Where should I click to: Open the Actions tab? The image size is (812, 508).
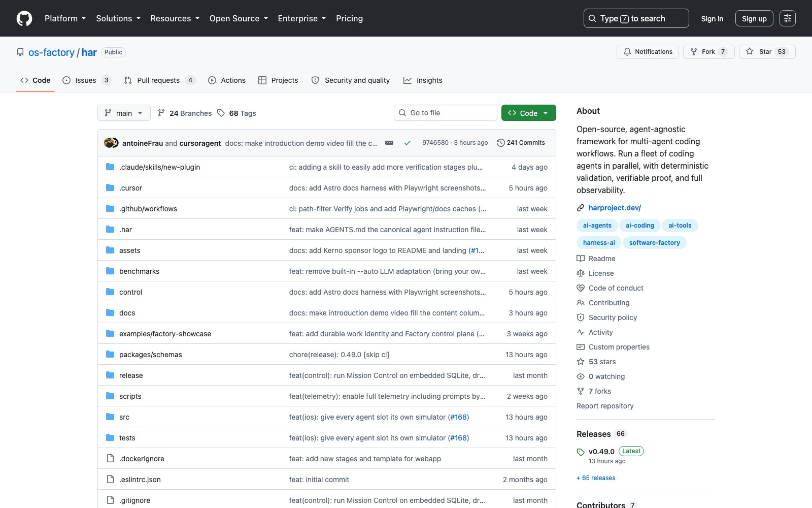227,80
